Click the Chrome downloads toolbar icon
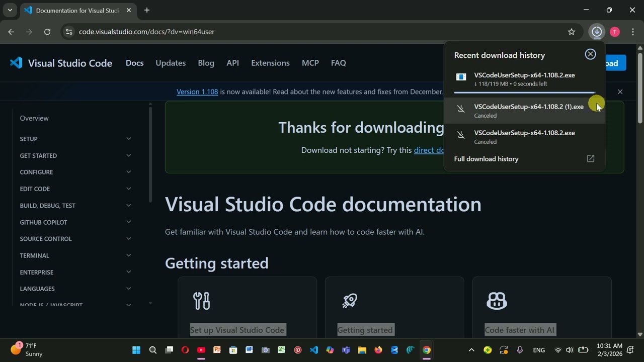The image size is (644, 362). click(597, 32)
